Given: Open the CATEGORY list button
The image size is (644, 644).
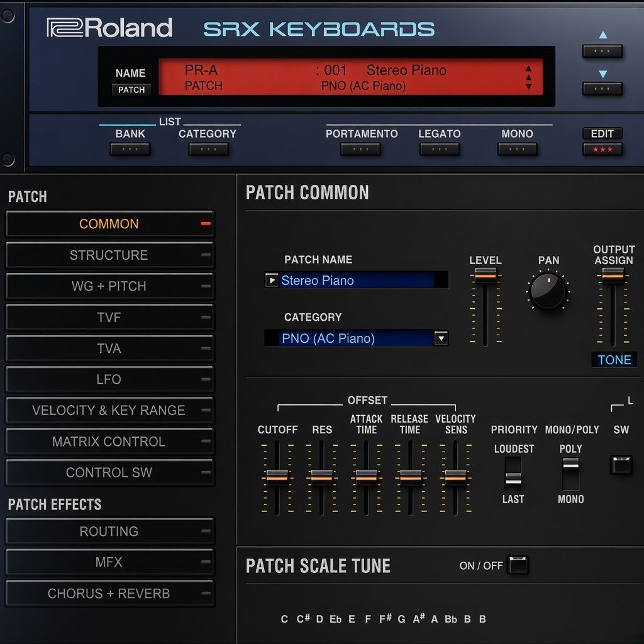Looking at the screenshot, I should coord(209,148).
